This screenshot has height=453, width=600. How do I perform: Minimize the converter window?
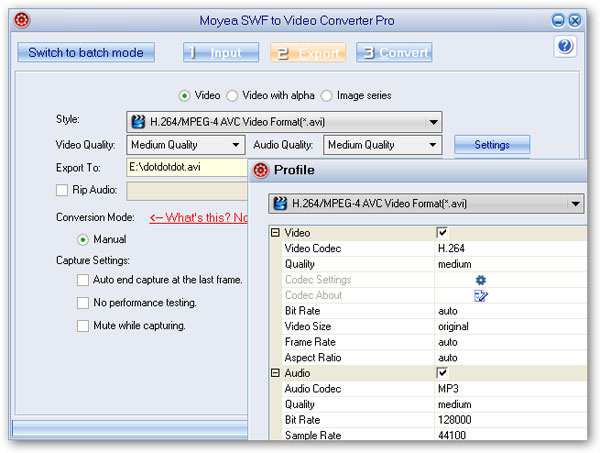558,20
